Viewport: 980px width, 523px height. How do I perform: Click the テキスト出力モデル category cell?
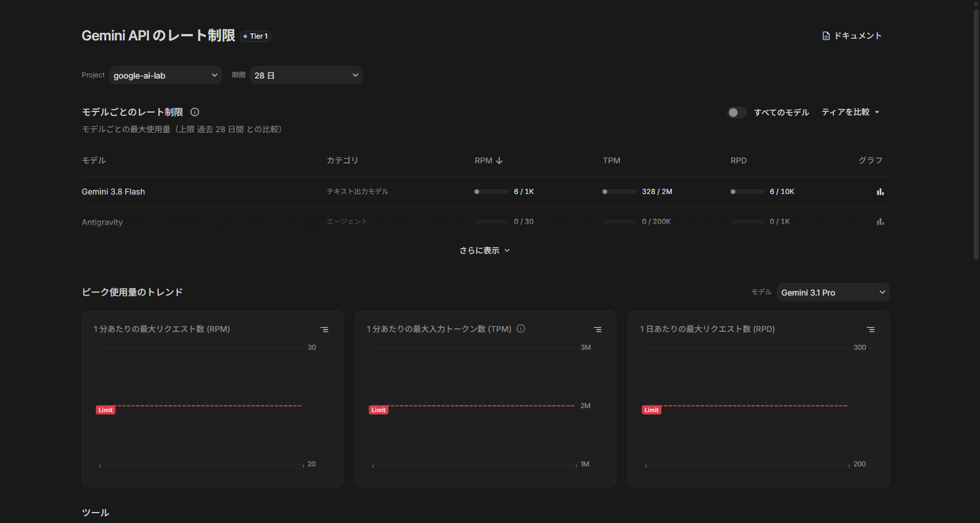coord(358,192)
